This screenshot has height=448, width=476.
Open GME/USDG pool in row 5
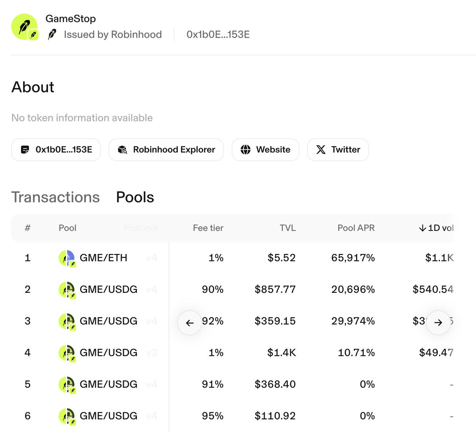pos(232,384)
